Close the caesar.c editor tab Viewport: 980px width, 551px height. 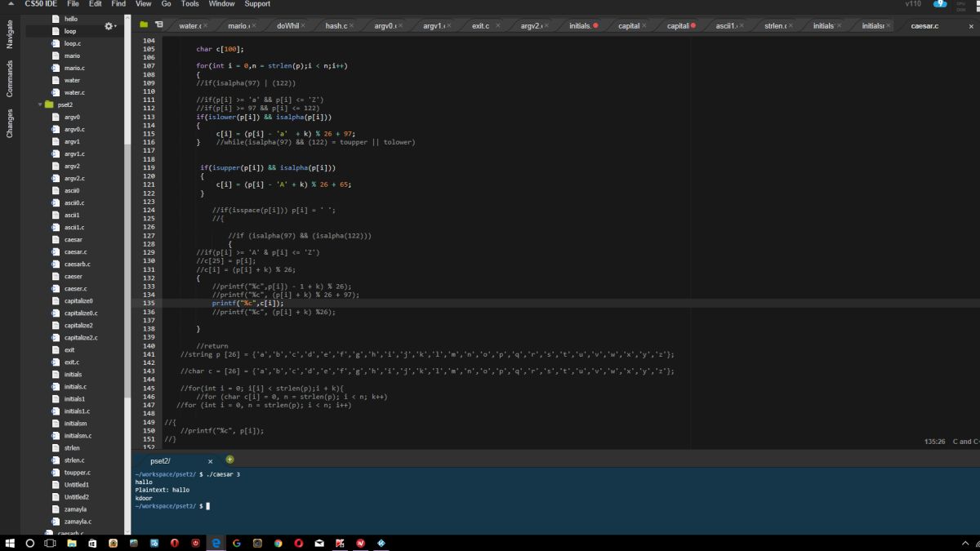[971, 26]
